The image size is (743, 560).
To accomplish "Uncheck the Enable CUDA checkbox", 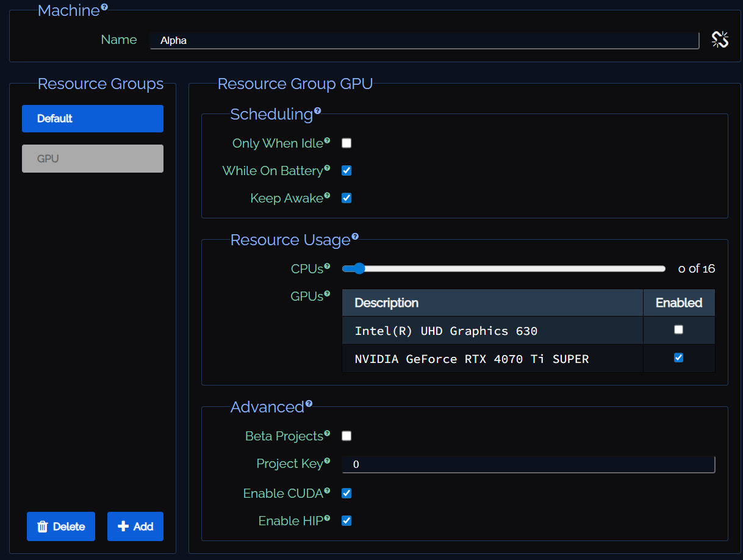I will click(346, 493).
